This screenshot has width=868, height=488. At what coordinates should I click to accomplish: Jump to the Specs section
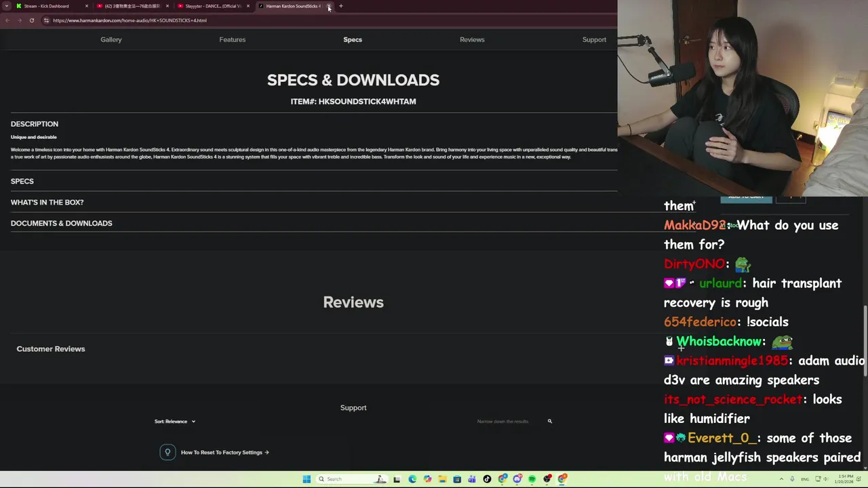tap(353, 39)
